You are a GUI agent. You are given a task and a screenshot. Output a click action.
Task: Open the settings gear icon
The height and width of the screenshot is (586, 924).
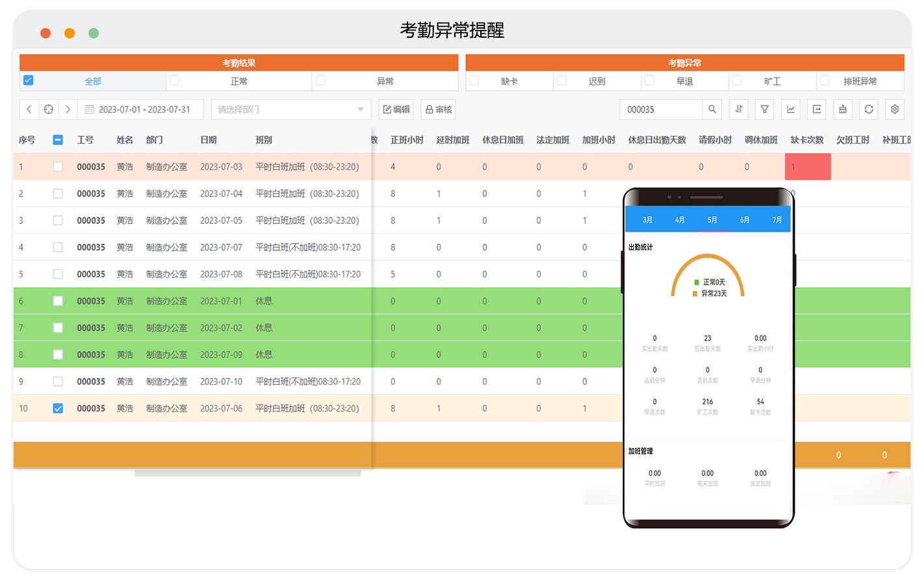pos(895,109)
